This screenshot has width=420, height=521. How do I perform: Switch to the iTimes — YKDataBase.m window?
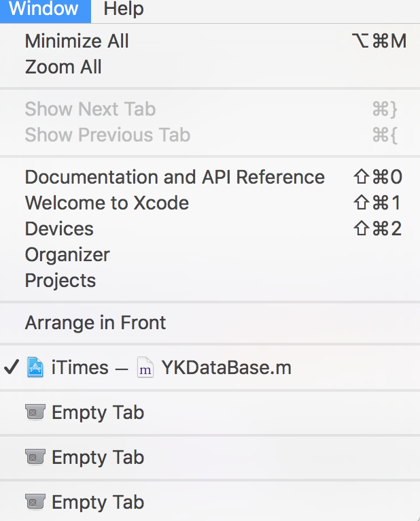(170, 368)
